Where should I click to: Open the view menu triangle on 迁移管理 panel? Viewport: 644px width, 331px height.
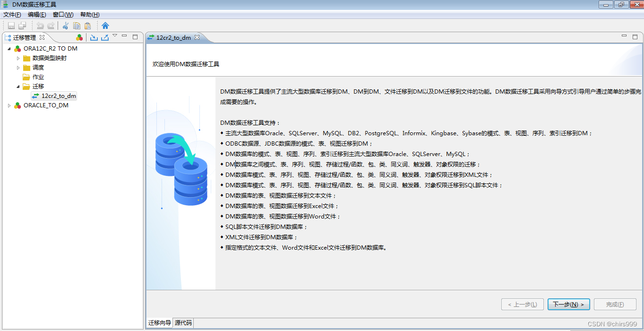point(115,35)
